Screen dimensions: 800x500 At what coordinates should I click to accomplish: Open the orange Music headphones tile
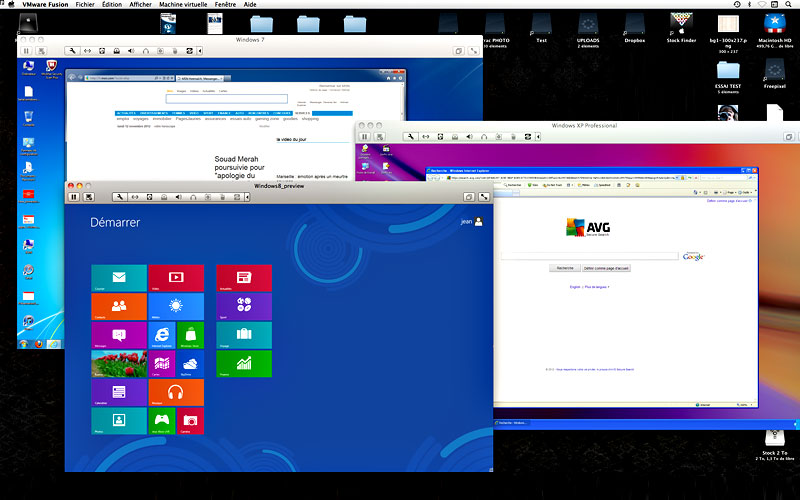coord(176,392)
